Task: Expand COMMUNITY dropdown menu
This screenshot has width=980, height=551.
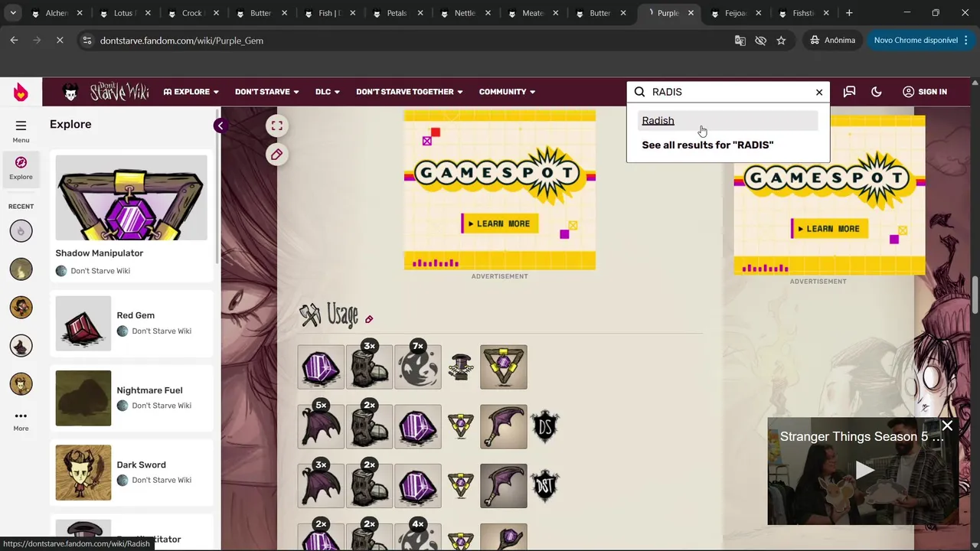Action: coord(507,92)
